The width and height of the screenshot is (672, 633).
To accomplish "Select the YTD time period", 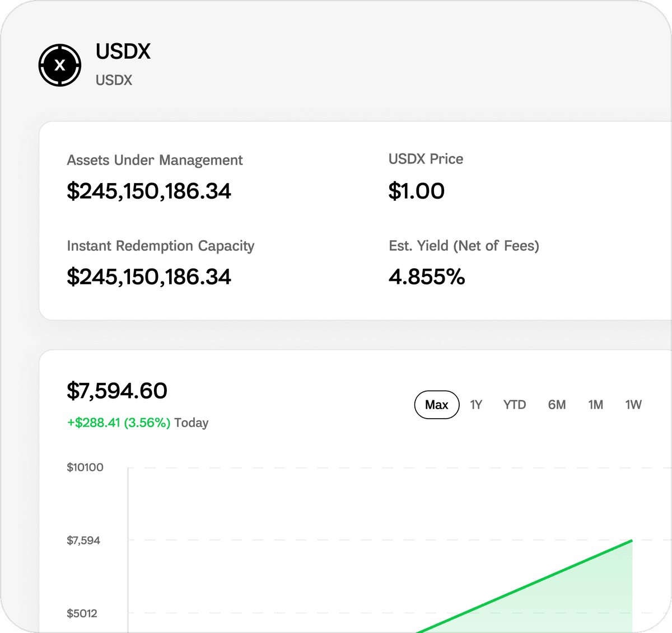I will (514, 405).
